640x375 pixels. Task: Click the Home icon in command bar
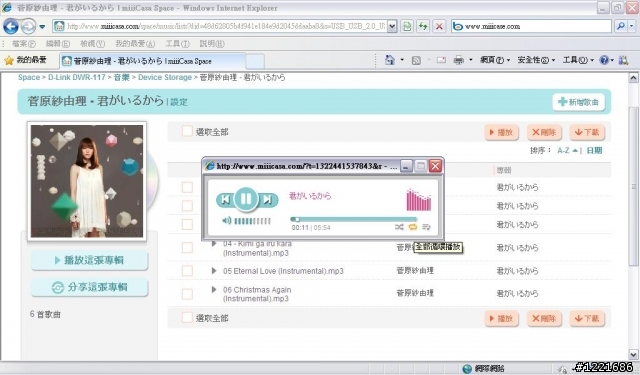coord(390,60)
